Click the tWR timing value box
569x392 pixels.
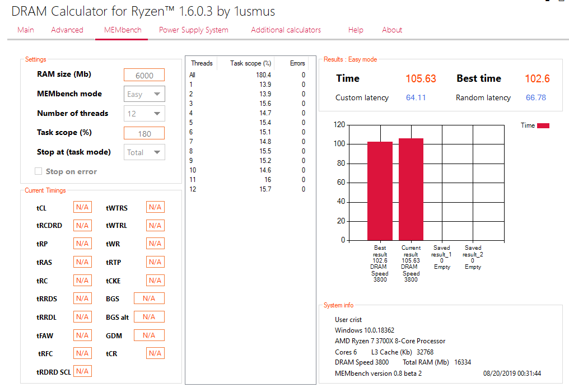tap(155, 244)
